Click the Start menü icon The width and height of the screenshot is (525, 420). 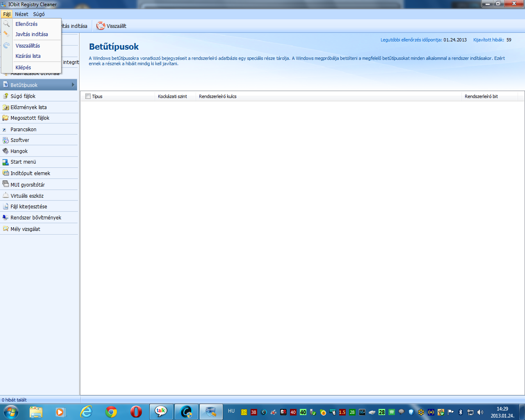6,162
